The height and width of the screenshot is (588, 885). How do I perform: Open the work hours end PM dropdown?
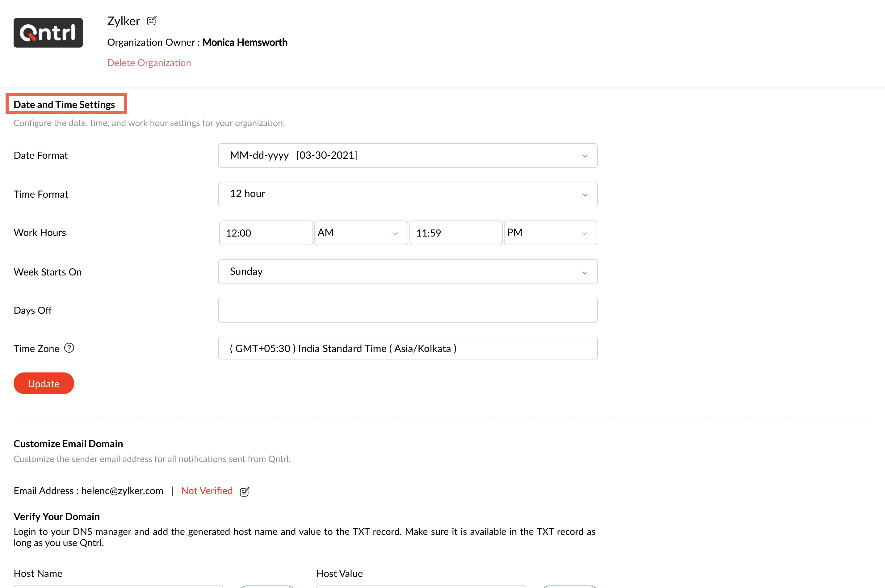[550, 233]
